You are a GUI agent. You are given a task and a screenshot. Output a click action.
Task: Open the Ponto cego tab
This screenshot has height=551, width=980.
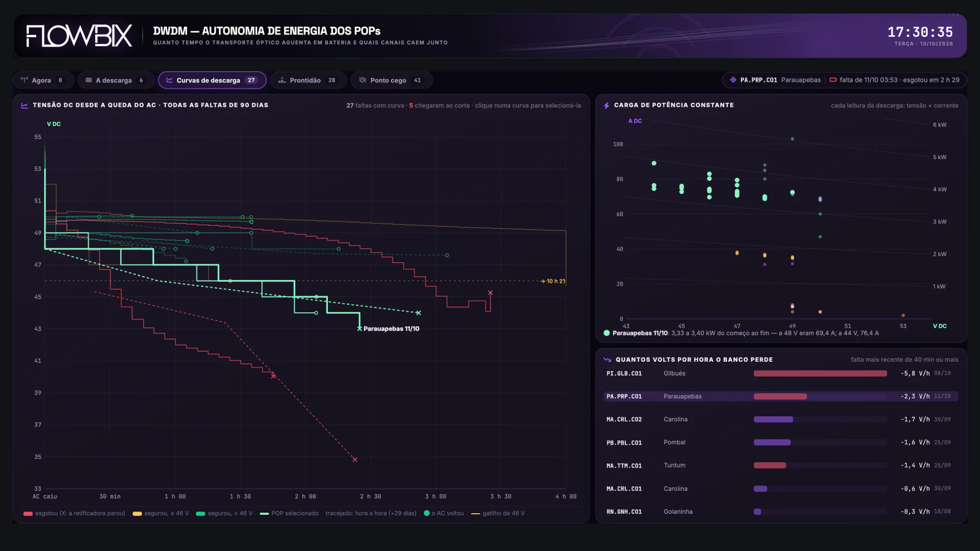coord(391,80)
